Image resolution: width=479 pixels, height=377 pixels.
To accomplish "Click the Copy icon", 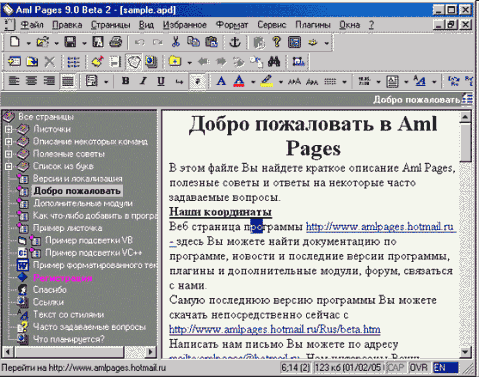I will 193,42.
